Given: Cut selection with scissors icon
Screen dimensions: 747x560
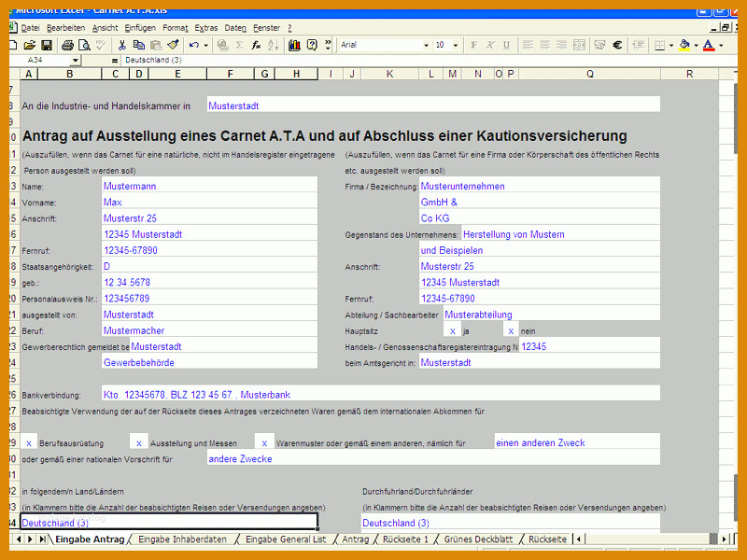Looking at the screenshot, I should pos(122,45).
